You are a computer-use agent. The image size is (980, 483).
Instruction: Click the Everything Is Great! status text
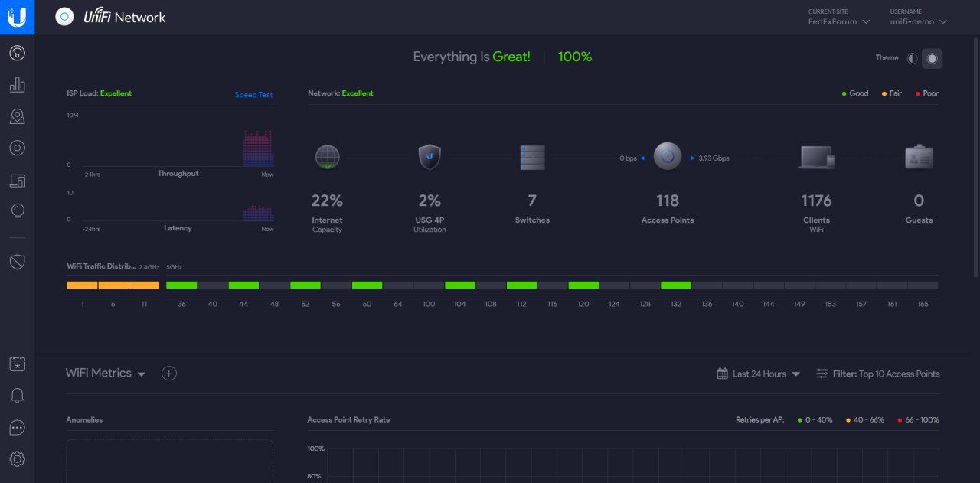click(472, 57)
